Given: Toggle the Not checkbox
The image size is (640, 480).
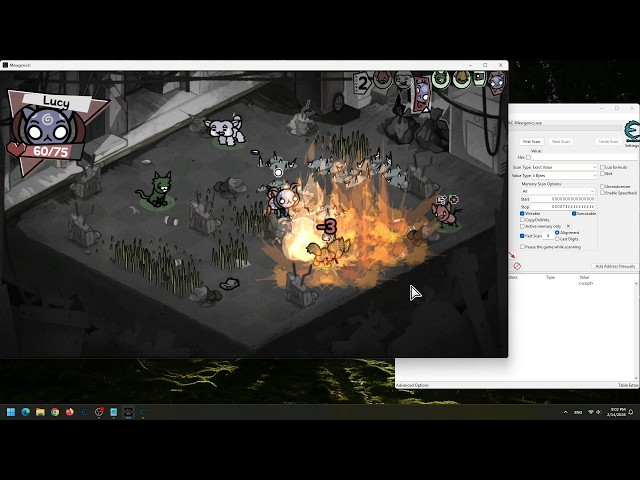Looking at the screenshot, I should click(x=602, y=173).
